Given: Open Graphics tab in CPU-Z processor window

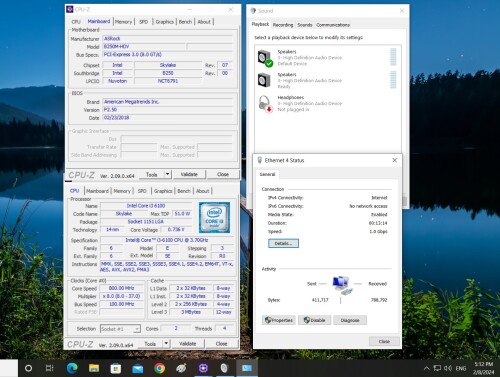Looking at the screenshot, I should point(163,191).
